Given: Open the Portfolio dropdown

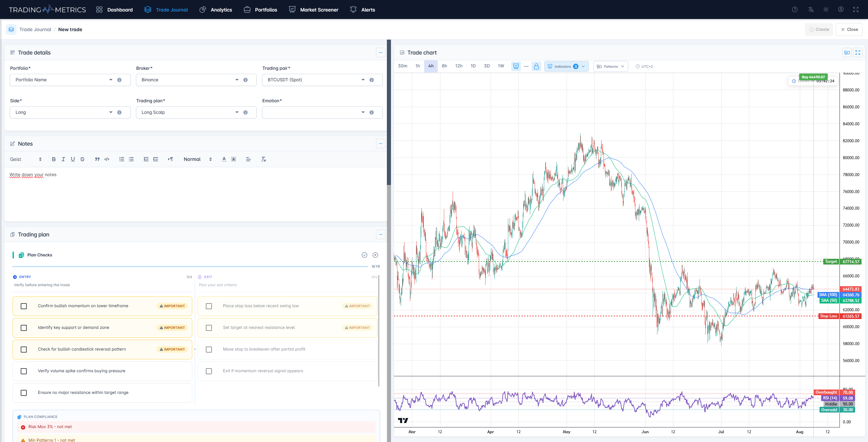Looking at the screenshot, I should point(70,80).
